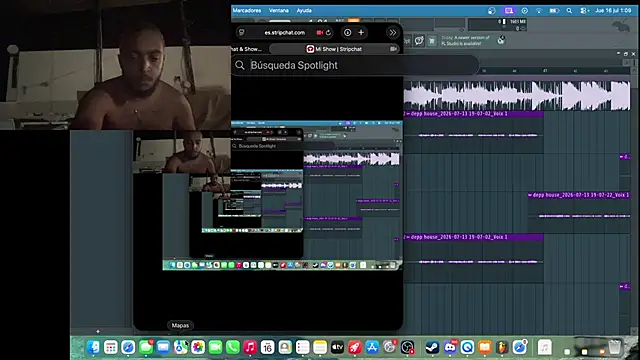
Task: Click the screen mirroring menu bar icon
Action: pyautogui.click(x=509, y=11)
